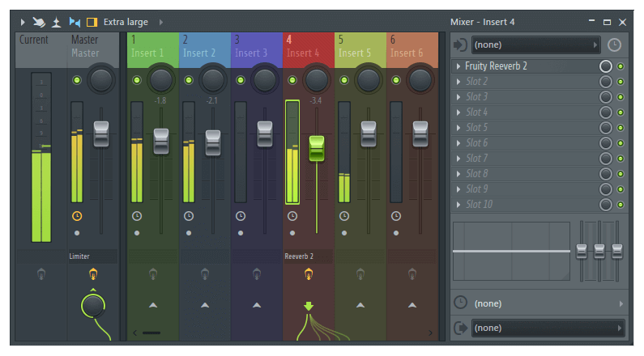Click the Insert 6 pan knob
The width and height of the screenshot is (644, 356).
coord(420,79)
